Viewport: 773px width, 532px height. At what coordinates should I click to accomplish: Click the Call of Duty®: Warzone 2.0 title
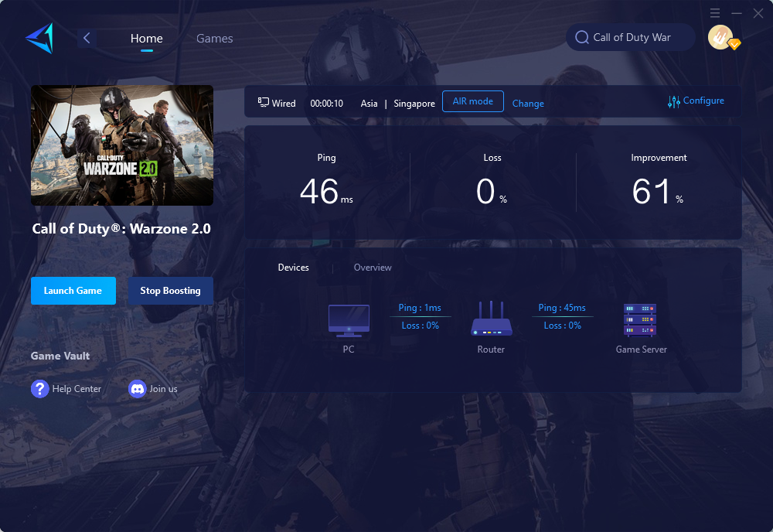[x=121, y=229]
